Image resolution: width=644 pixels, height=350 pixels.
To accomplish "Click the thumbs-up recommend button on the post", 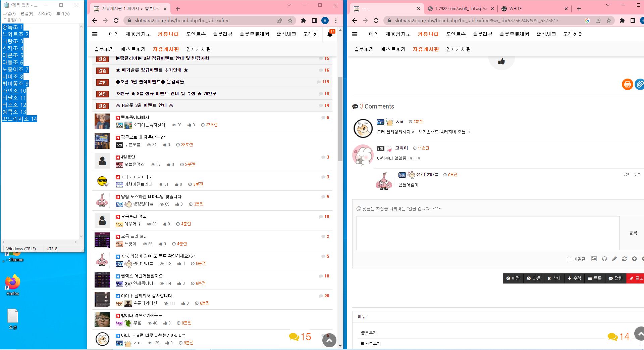I will click(501, 61).
